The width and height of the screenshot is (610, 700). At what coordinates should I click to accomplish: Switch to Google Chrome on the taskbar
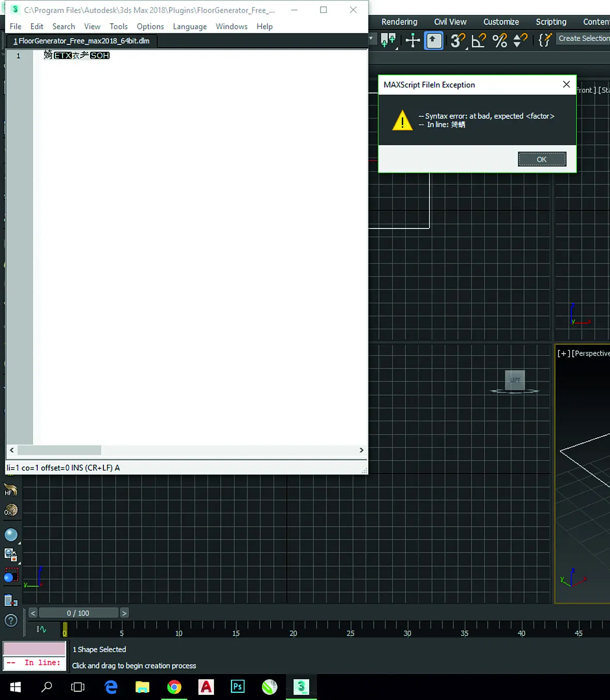174,687
